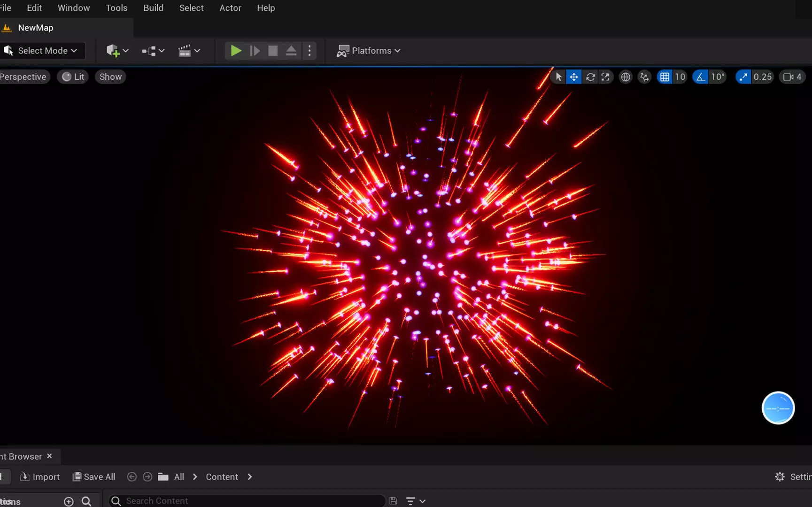Toggle rotation angle snapping
This screenshot has width=812, height=507.
[700, 77]
